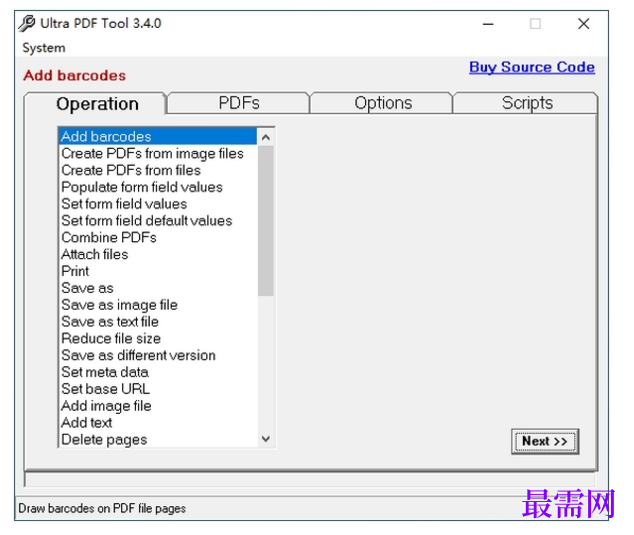This screenshot has width=634, height=535.
Task: Select Add image file
Action: (x=158, y=406)
